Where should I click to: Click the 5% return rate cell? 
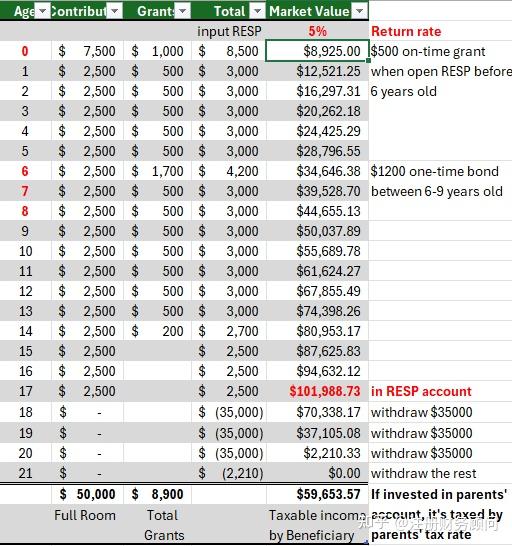(317, 31)
